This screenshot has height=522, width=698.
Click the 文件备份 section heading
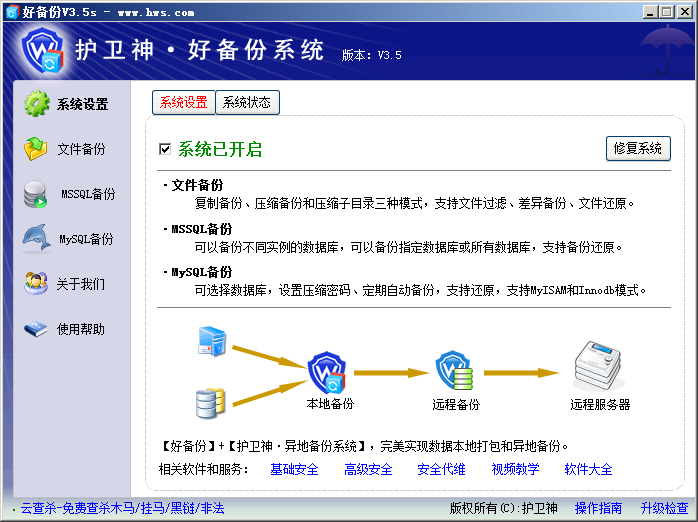[197, 185]
